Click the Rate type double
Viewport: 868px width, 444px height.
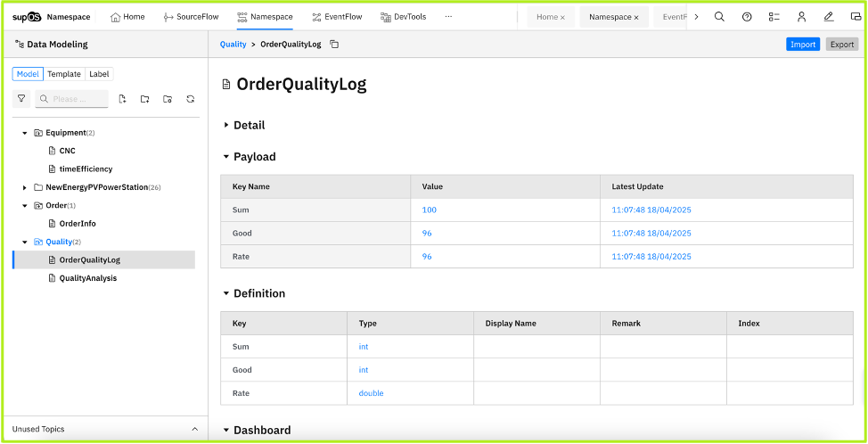pyautogui.click(x=371, y=393)
